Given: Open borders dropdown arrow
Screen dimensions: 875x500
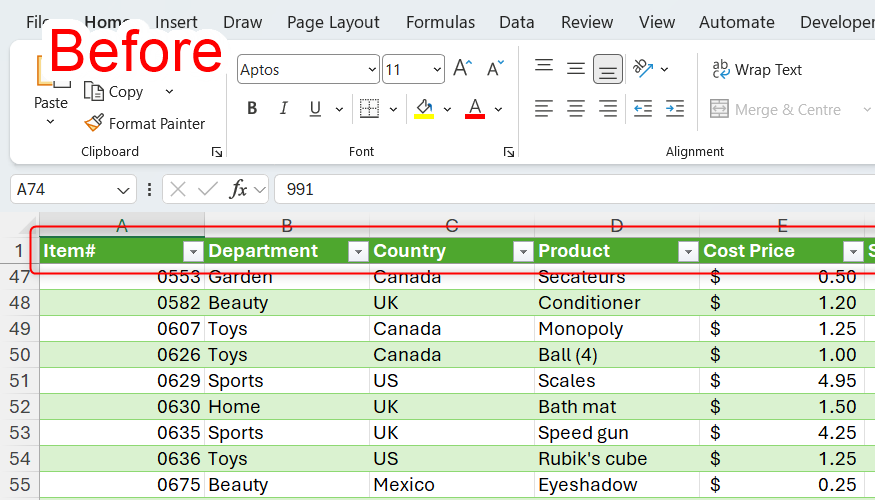Looking at the screenshot, I should pos(393,109).
